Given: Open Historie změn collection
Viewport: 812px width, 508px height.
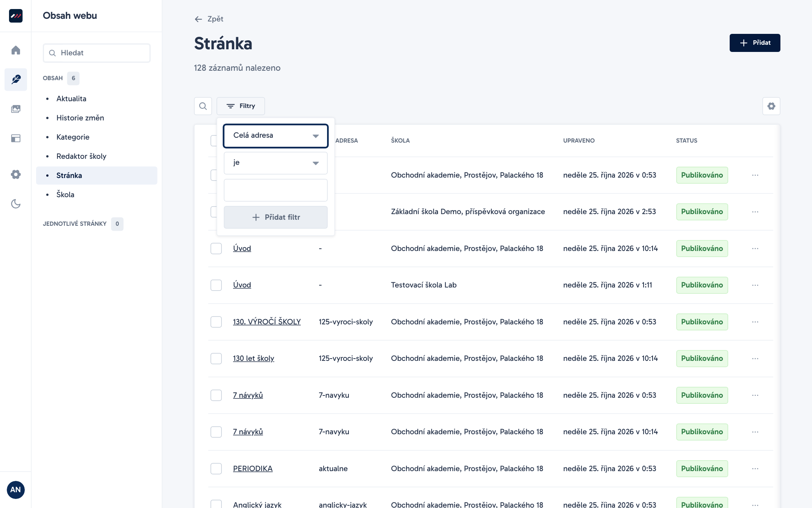Looking at the screenshot, I should point(80,118).
